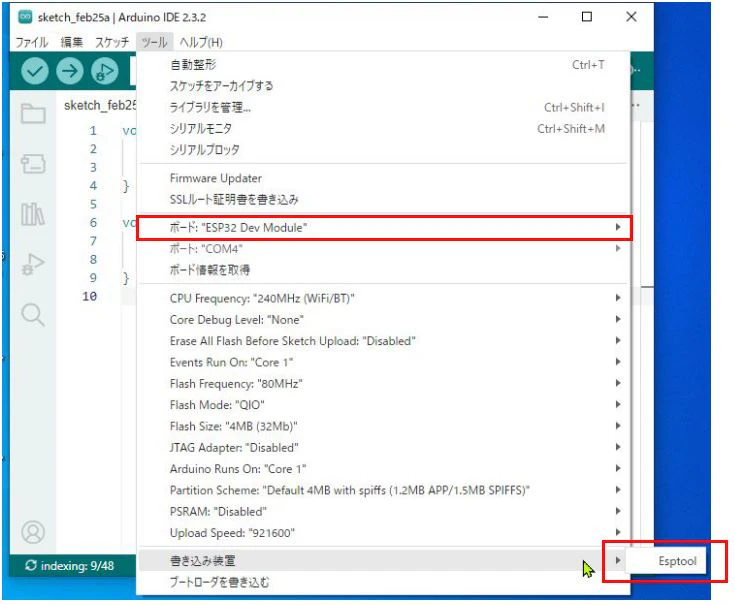The height and width of the screenshot is (605, 735).
Task: Expand PSRAM "Disabled" submenu
Action: point(384,511)
